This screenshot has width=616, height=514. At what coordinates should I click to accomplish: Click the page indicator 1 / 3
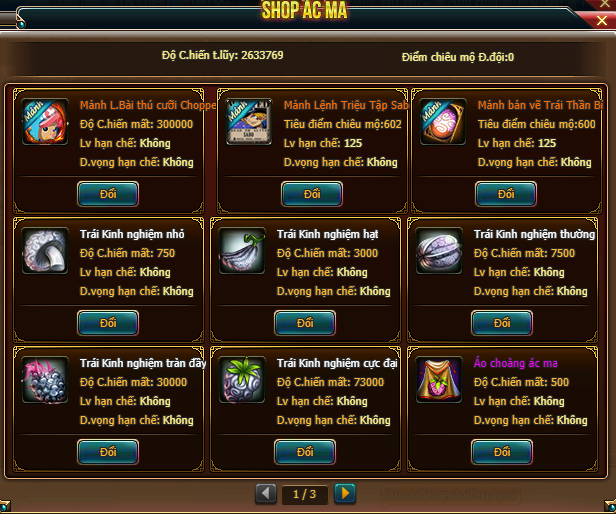304,494
